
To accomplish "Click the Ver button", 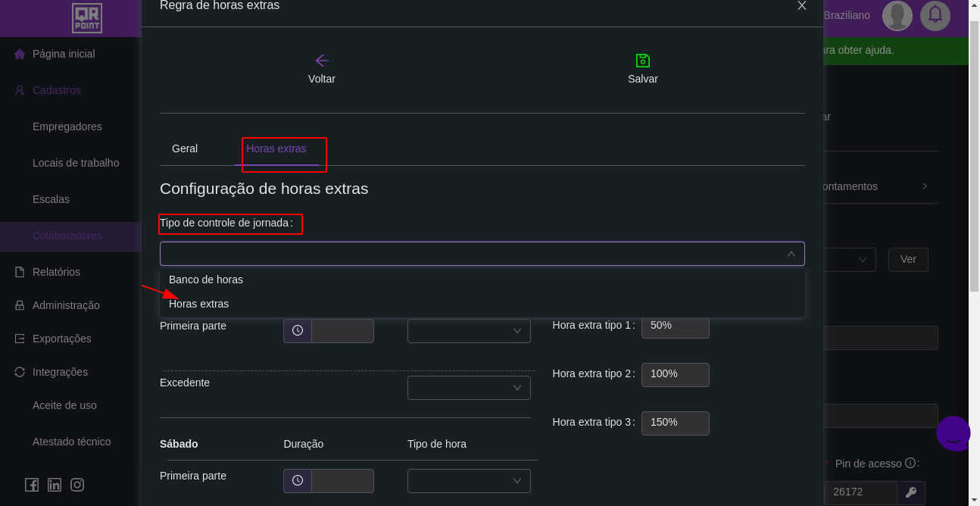I will click(908, 260).
